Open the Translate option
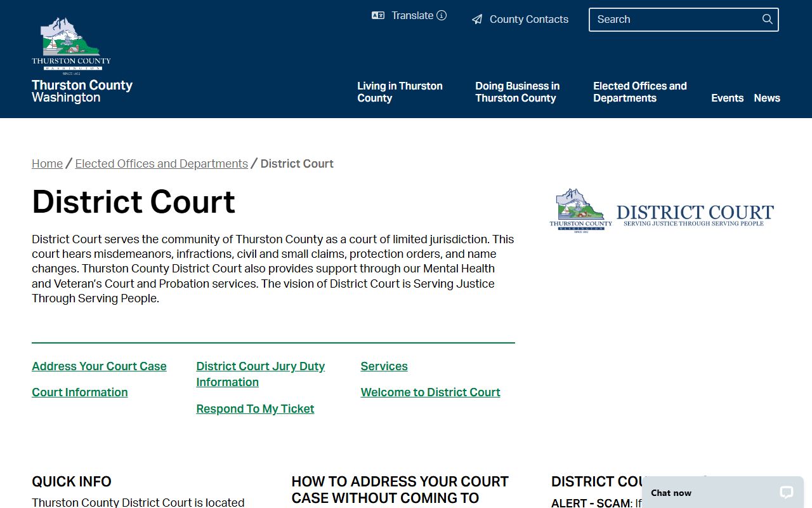812x508 pixels. pyautogui.click(x=412, y=15)
